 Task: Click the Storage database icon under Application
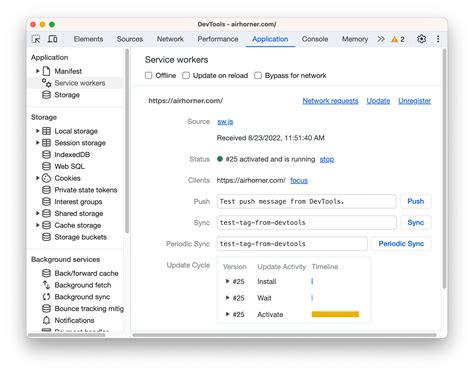tap(46, 95)
